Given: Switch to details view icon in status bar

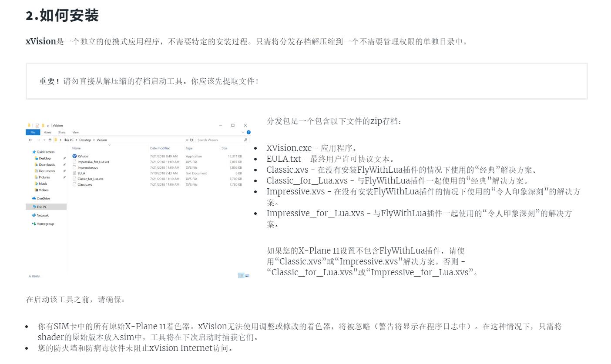Looking at the screenshot, I should coord(241,276).
